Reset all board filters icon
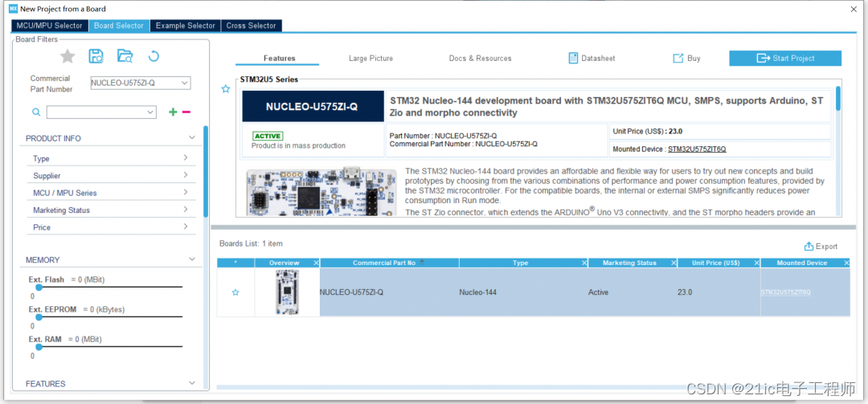Viewport: 868px width, 404px height. point(154,56)
